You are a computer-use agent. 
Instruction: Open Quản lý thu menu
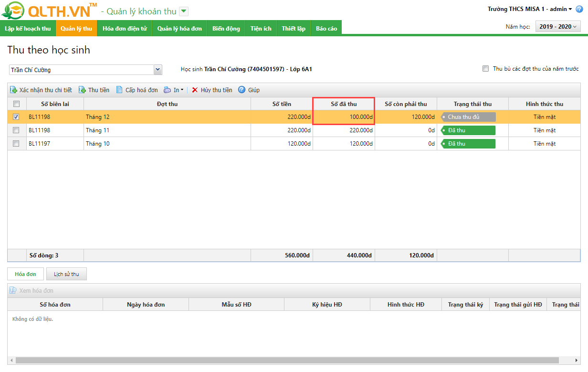click(76, 29)
